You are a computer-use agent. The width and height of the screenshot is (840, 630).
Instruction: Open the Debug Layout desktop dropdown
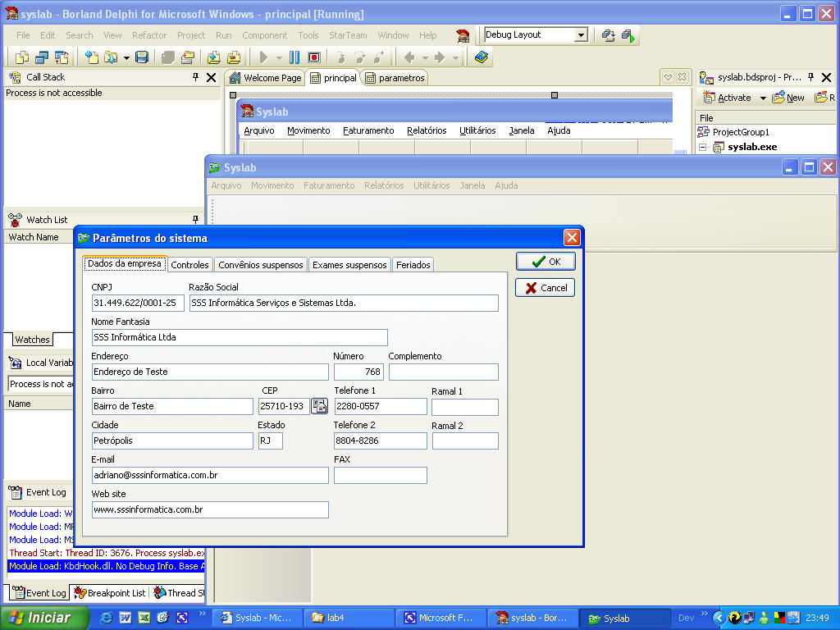581,35
